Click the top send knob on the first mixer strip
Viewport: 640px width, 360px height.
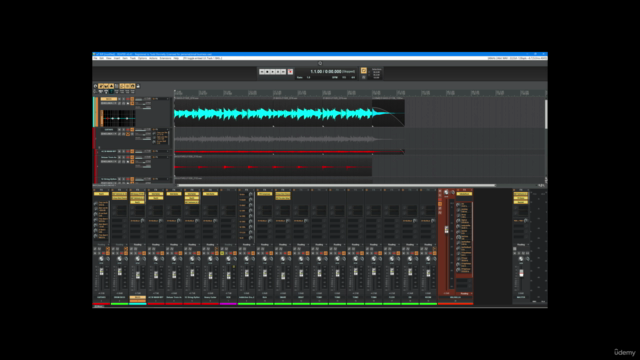[96, 203]
